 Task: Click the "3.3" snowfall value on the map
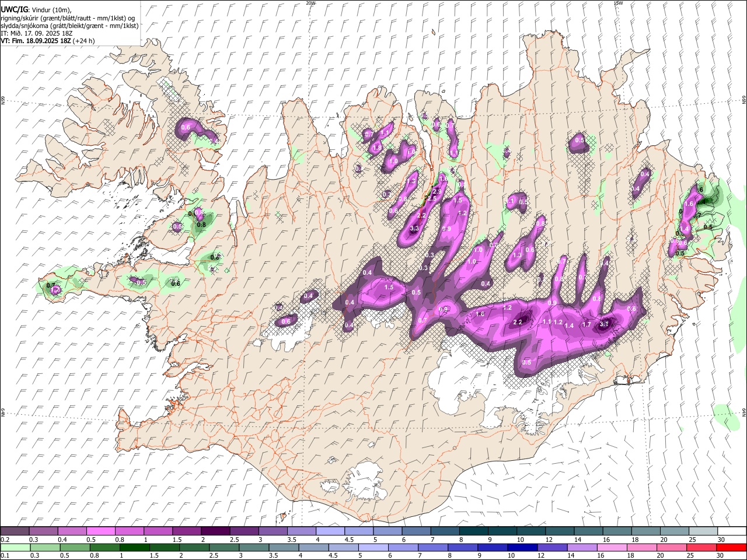point(415,228)
